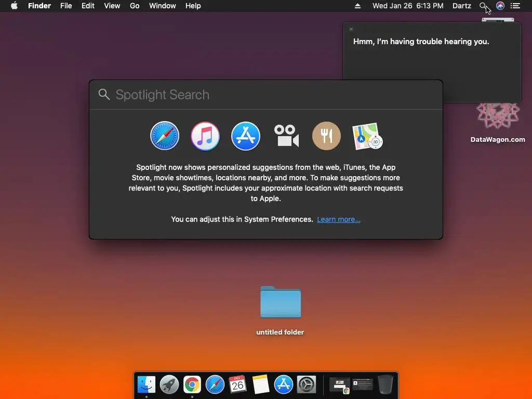Image resolution: width=532 pixels, height=399 pixels.
Task: Open the Go menu
Action: (x=135, y=6)
